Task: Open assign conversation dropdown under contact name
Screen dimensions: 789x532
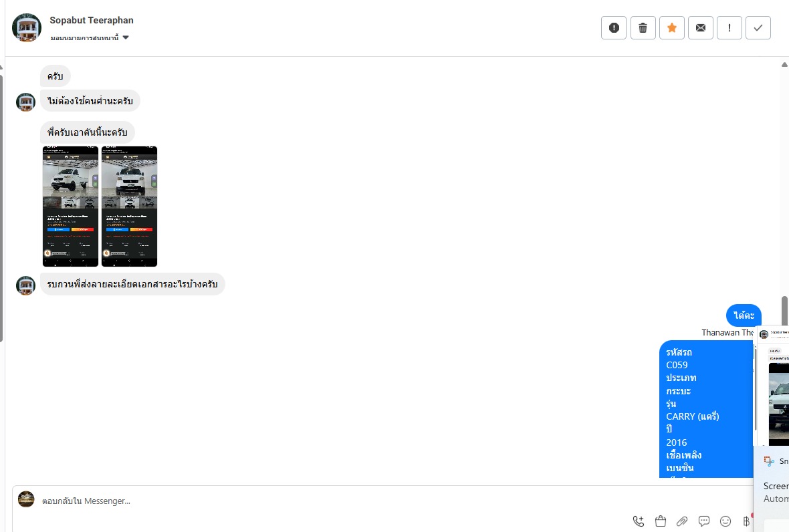Action: (x=90, y=37)
